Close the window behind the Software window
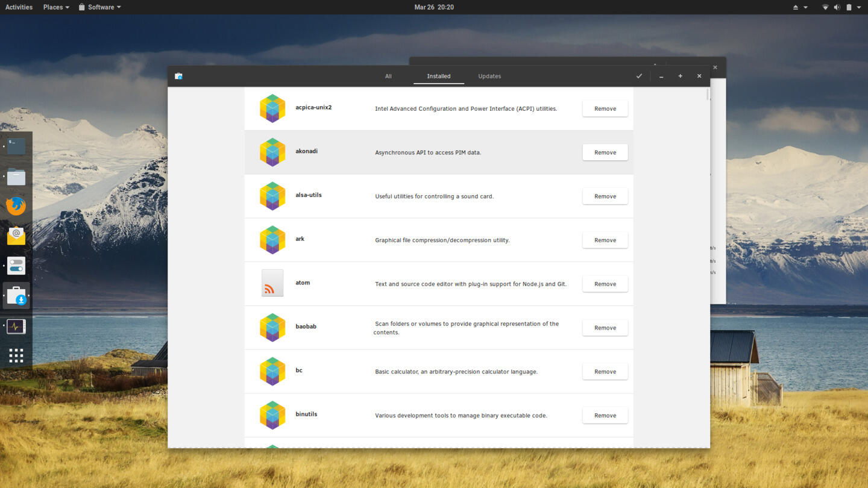The width and height of the screenshot is (868, 488). [x=715, y=67]
